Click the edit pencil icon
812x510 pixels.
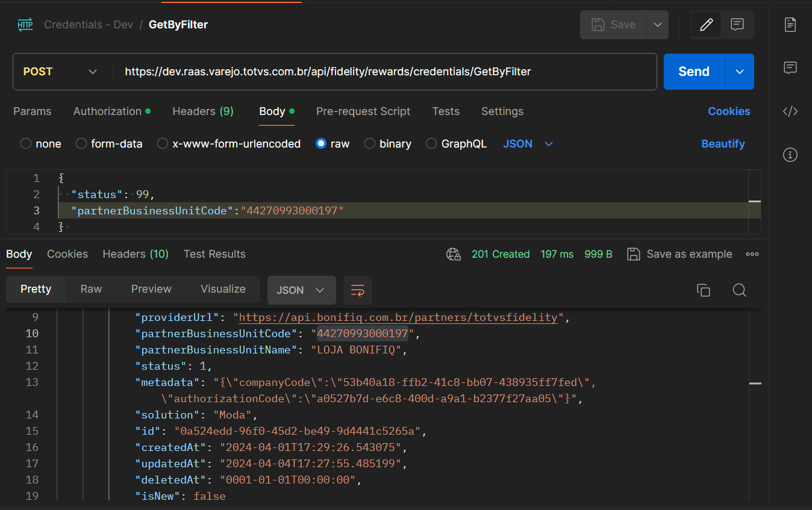tap(706, 25)
